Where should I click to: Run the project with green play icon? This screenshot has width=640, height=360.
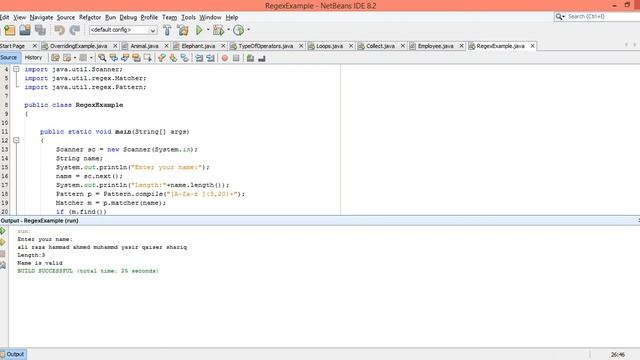(199, 30)
